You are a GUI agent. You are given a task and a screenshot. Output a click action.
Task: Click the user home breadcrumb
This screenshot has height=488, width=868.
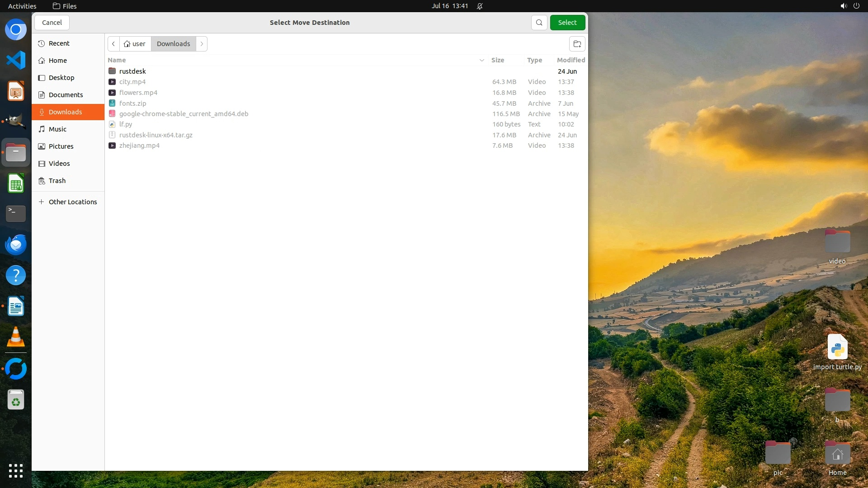click(135, 44)
